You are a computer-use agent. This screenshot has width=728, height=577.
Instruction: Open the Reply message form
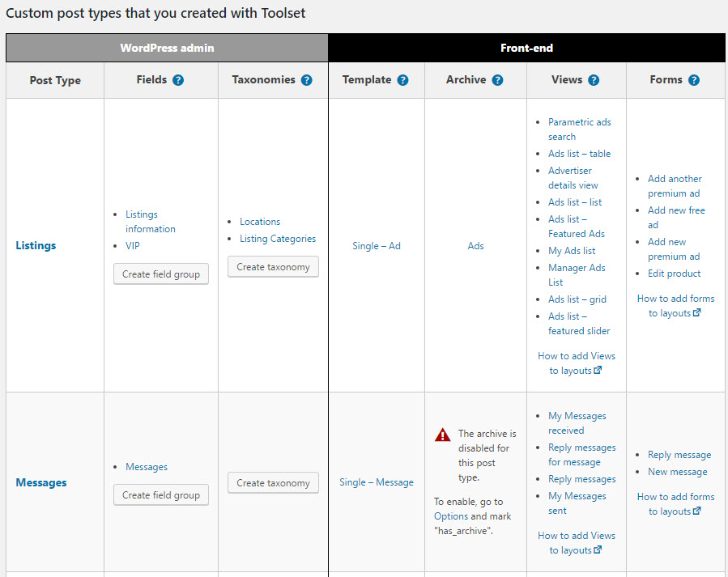[x=679, y=455]
